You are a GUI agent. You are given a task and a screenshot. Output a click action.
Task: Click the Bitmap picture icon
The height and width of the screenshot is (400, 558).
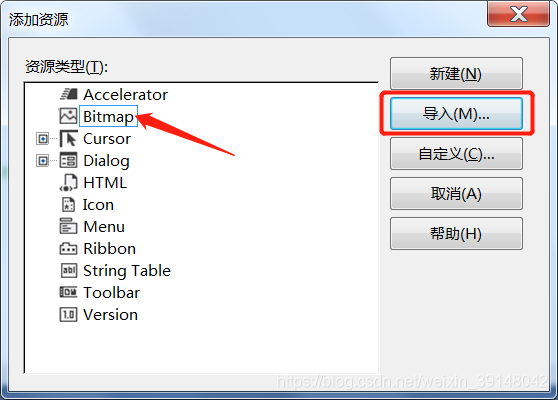(x=68, y=116)
